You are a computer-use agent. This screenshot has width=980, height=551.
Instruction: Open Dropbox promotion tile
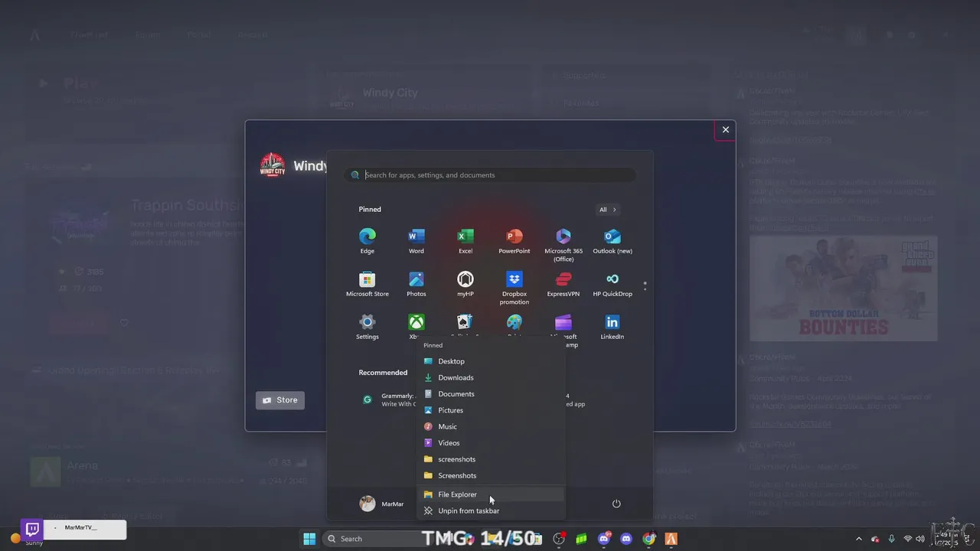514,288
